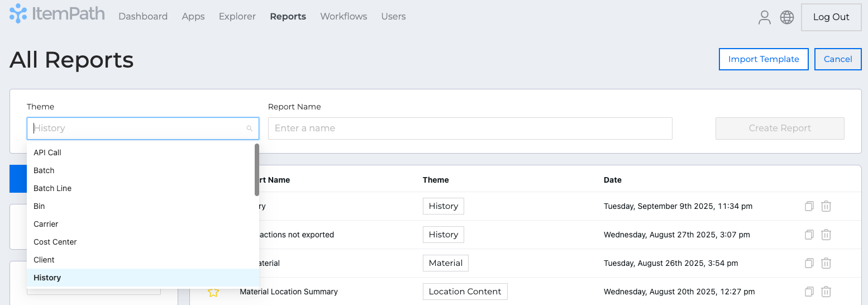
Task: Copy the Material Location Summary report
Action: pos(809,292)
